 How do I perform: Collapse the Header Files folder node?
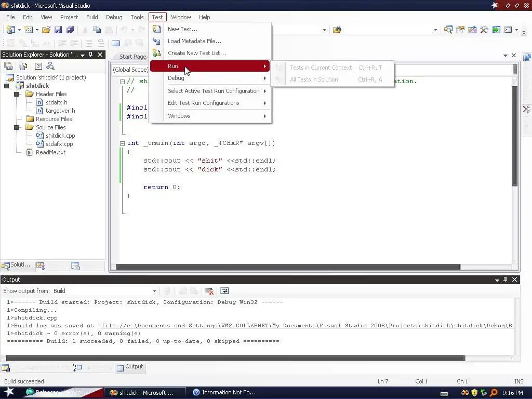tap(16, 94)
